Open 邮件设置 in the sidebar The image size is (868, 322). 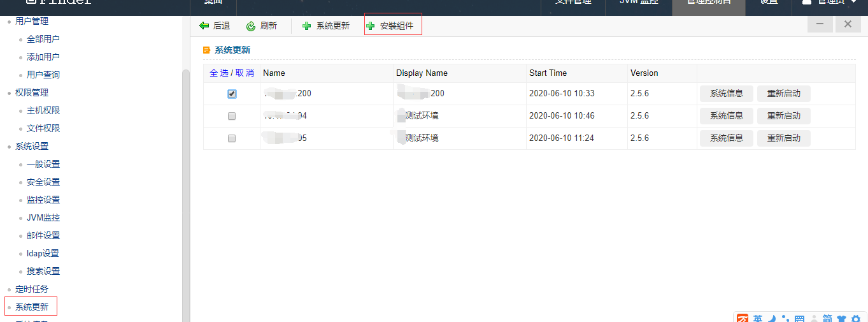click(x=43, y=235)
